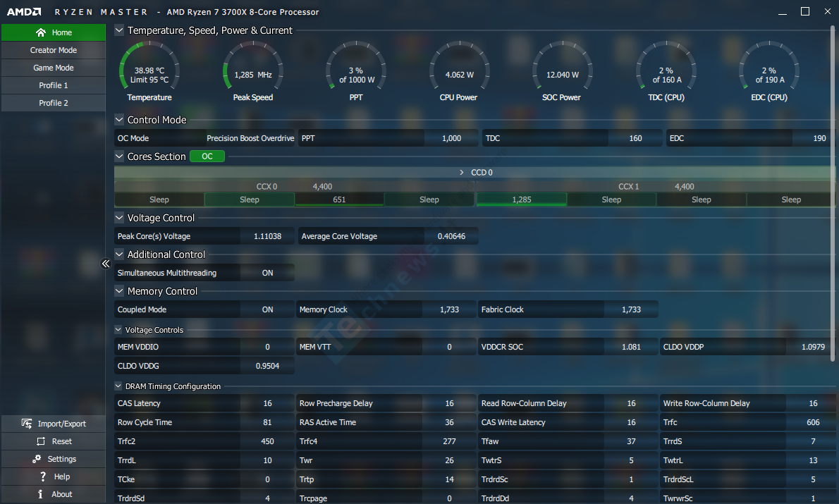Click the Trfc2 value 450

click(x=267, y=441)
